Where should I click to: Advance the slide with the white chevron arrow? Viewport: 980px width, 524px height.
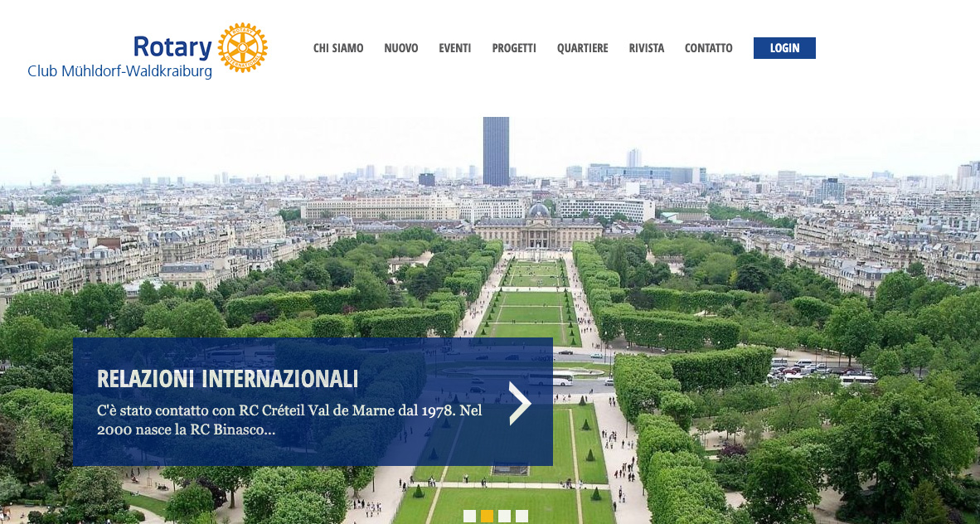[519, 403]
